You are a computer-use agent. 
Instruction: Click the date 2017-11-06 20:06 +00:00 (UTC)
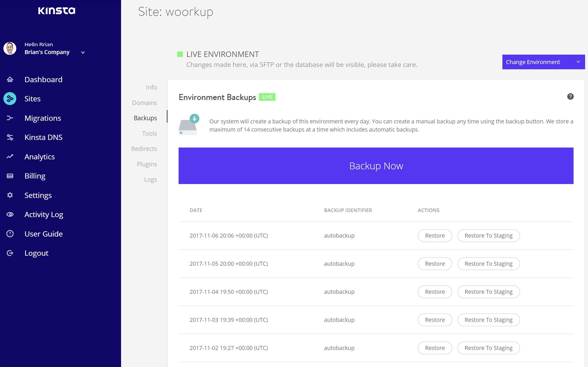click(x=229, y=235)
